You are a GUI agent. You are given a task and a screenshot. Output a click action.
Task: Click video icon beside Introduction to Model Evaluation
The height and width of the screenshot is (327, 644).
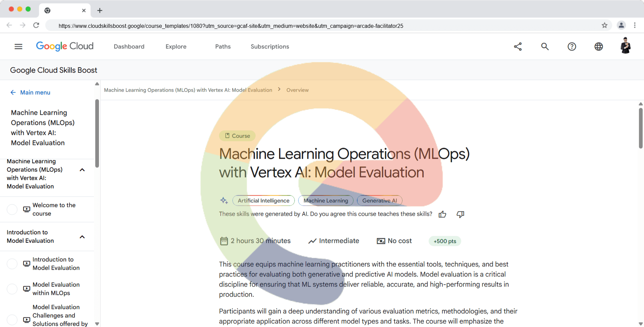click(26, 264)
